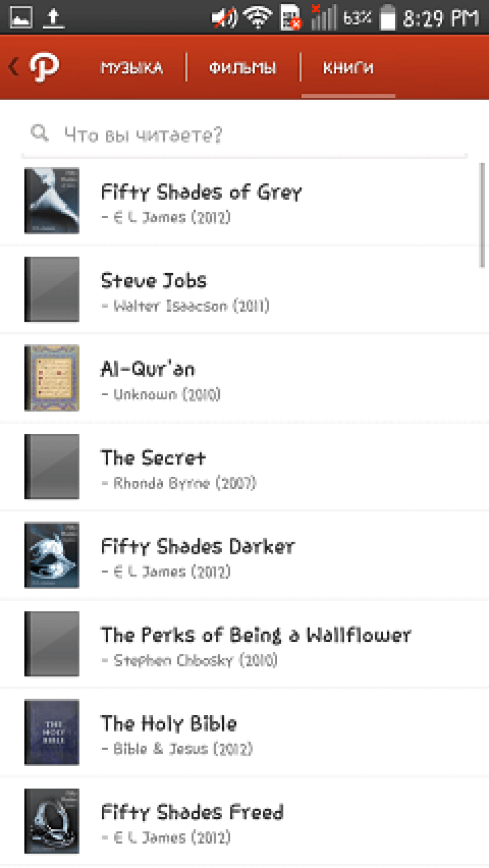The width and height of the screenshot is (489, 868).
Task: Open the Fifty Shades of Grey cover thumbnail
Action: point(52,201)
